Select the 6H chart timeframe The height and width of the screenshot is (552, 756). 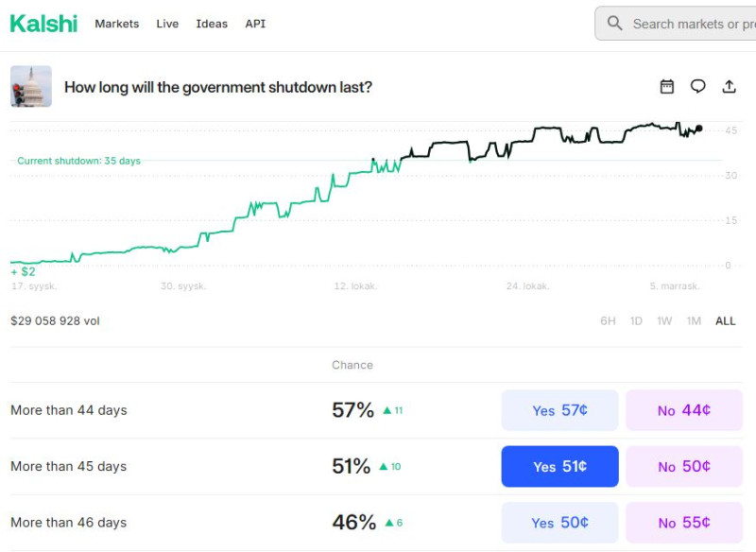608,320
